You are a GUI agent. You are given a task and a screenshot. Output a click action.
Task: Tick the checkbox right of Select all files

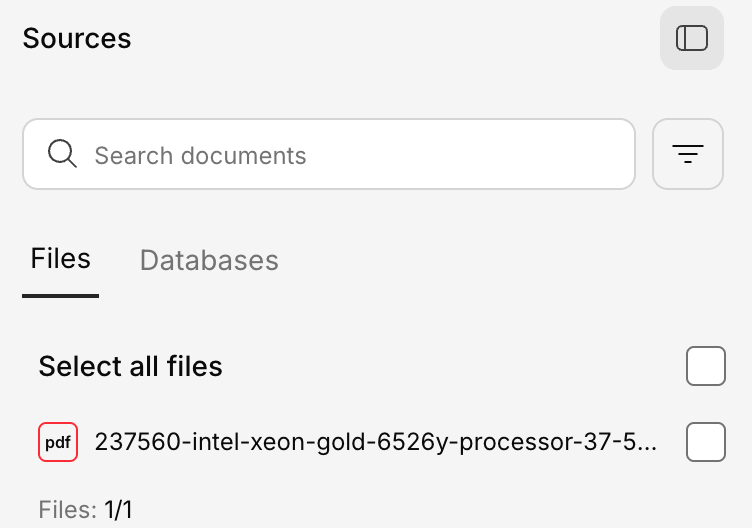[x=705, y=366]
